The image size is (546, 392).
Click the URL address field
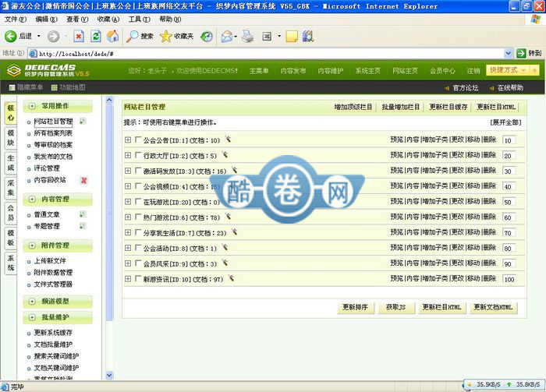267,53
